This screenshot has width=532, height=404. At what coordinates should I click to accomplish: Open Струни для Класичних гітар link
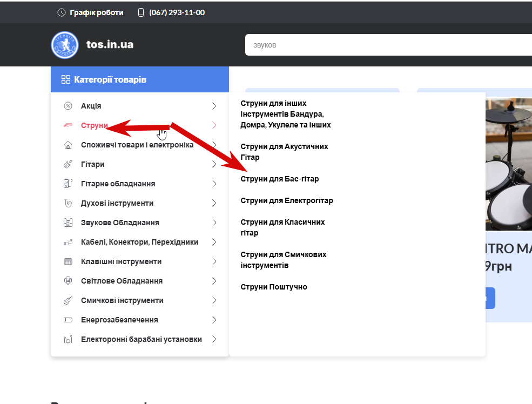tap(282, 227)
